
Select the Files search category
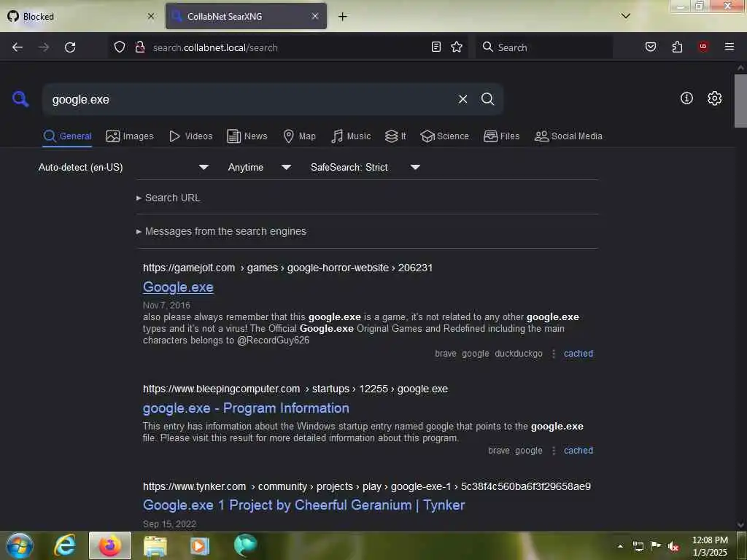(x=501, y=136)
